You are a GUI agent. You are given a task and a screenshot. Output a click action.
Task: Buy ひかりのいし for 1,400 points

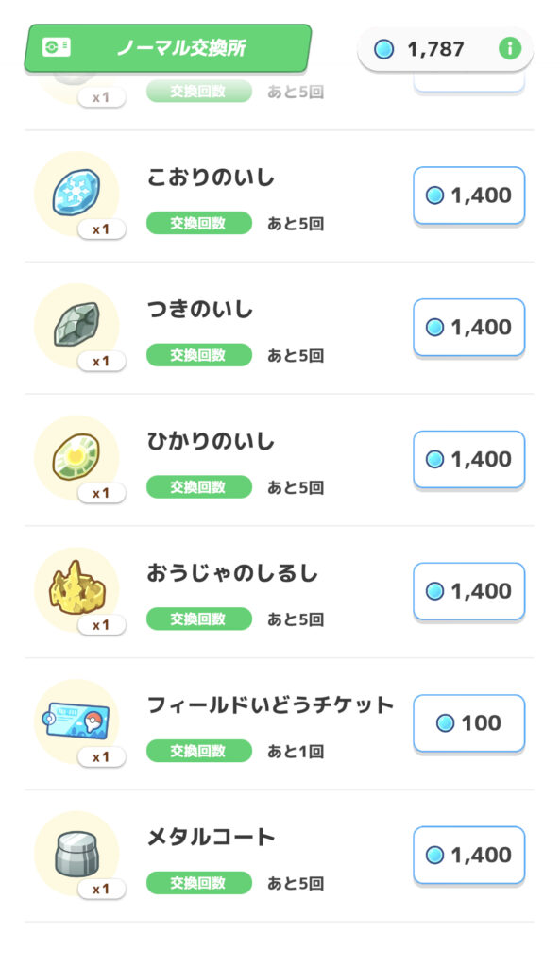pyautogui.click(x=468, y=460)
